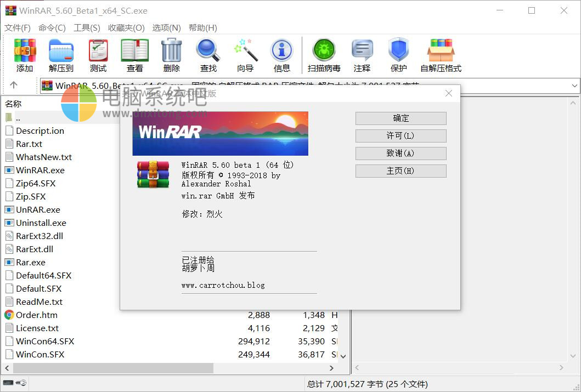Image resolution: width=581 pixels, height=392 pixels.
Task: Show archive 信息 (Info)
Action: coord(282,55)
